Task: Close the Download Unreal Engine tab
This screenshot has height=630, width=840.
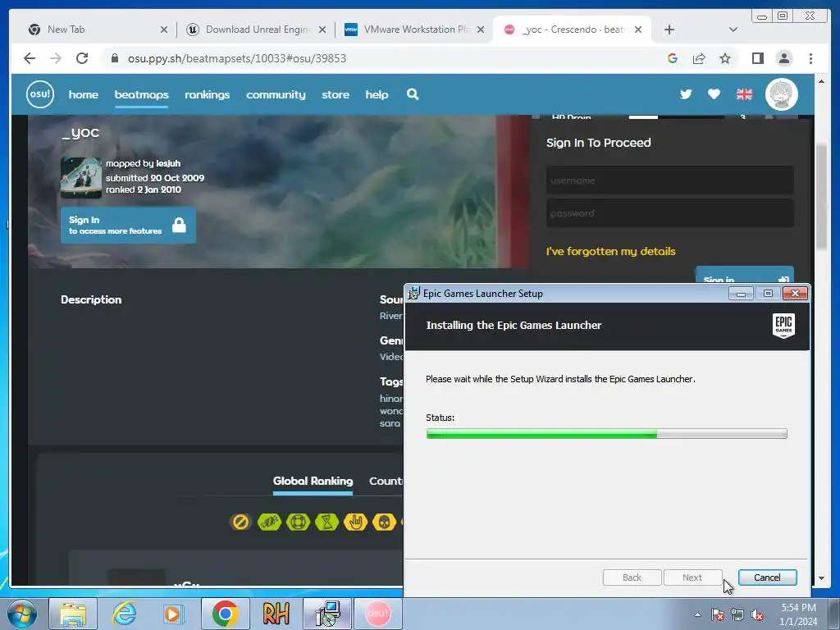Action: tap(322, 30)
